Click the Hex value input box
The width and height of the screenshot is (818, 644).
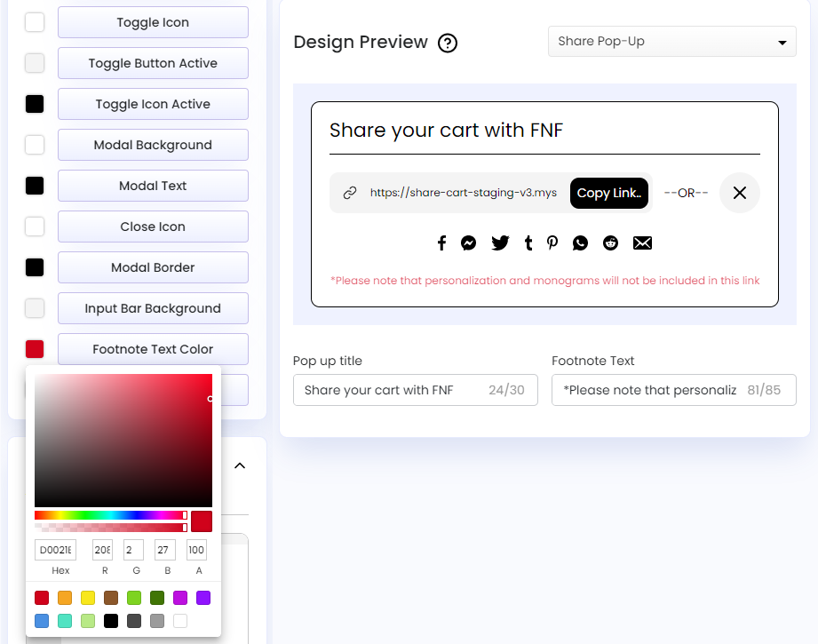pyautogui.click(x=55, y=550)
